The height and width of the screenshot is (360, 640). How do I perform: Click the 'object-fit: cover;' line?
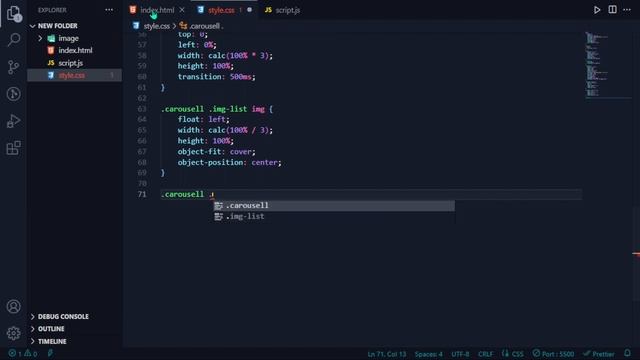[216, 151]
